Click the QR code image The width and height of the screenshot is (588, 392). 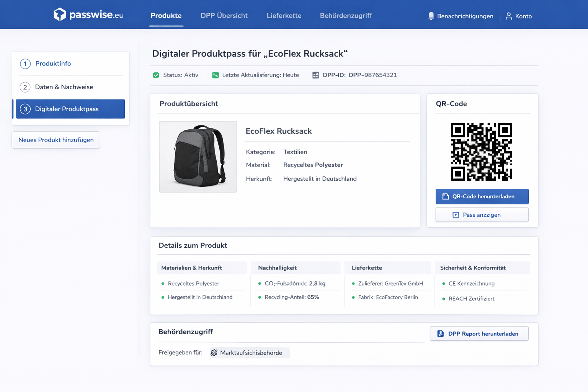pyautogui.click(x=482, y=152)
